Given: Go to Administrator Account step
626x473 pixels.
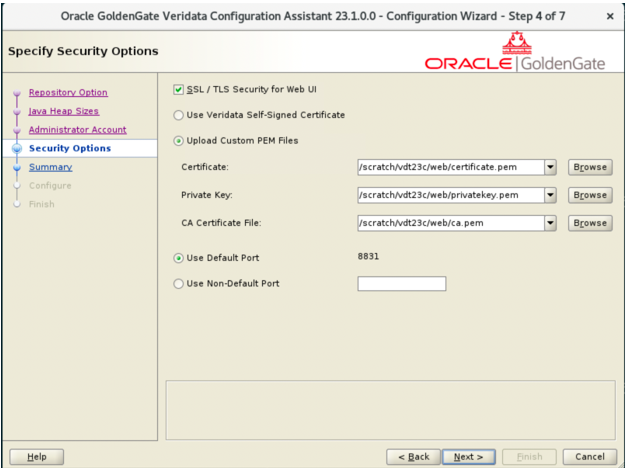Looking at the screenshot, I should (x=77, y=130).
